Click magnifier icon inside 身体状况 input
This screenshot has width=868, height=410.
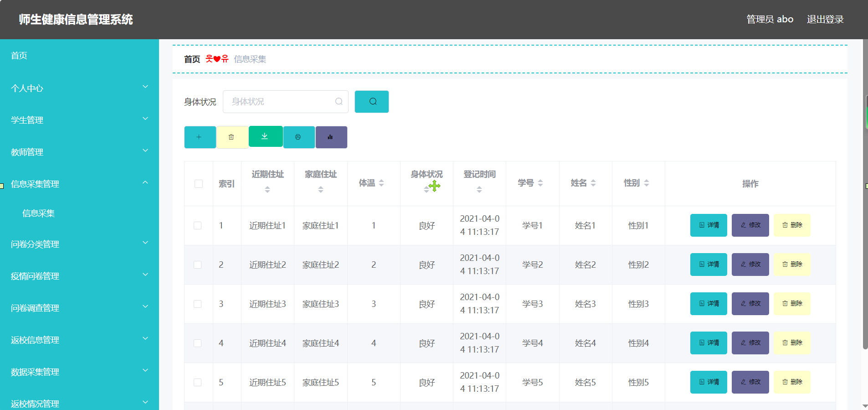(339, 102)
